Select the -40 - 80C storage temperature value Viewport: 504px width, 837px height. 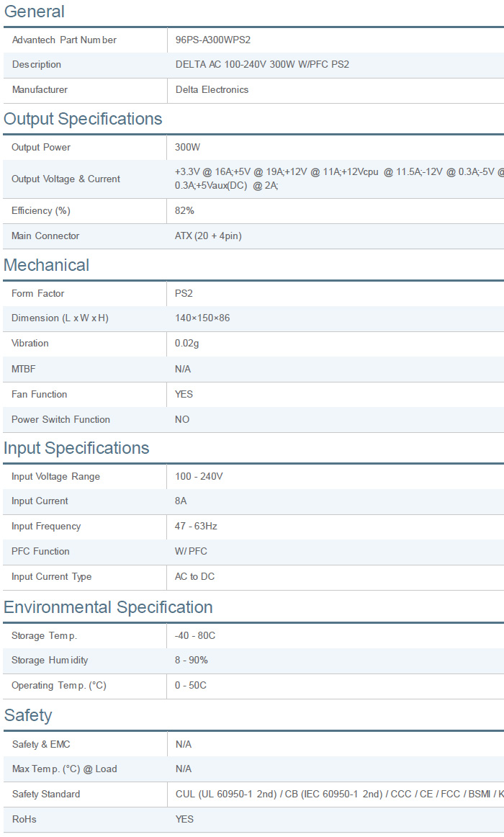pos(195,636)
